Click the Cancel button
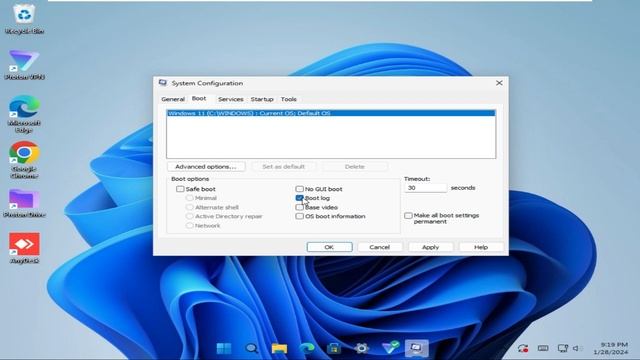The image size is (640, 360). (380, 247)
